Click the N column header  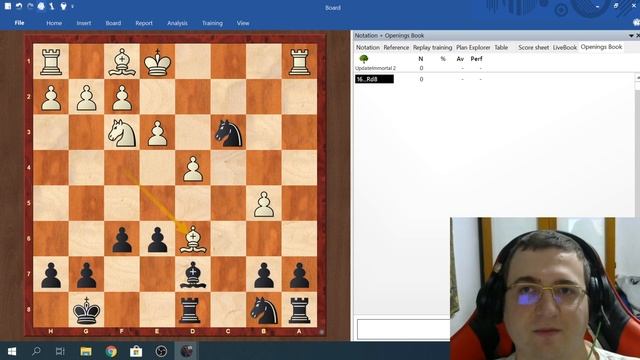[421, 59]
